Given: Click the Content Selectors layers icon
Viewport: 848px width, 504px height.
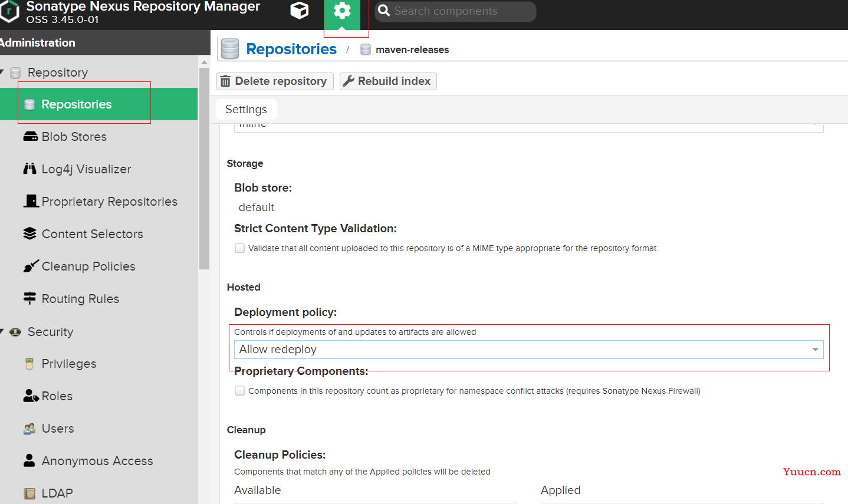Looking at the screenshot, I should pyautogui.click(x=29, y=233).
